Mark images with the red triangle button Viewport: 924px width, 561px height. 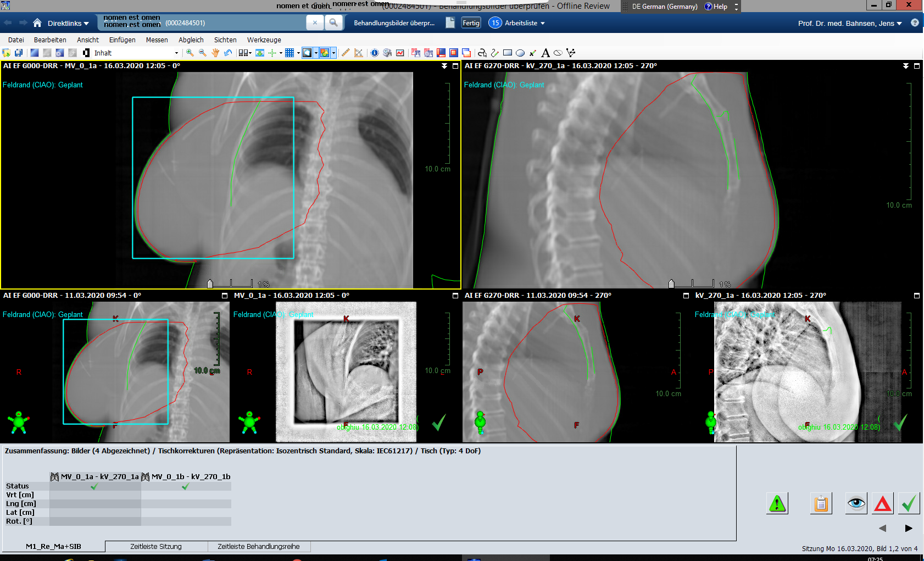point(882,503)
